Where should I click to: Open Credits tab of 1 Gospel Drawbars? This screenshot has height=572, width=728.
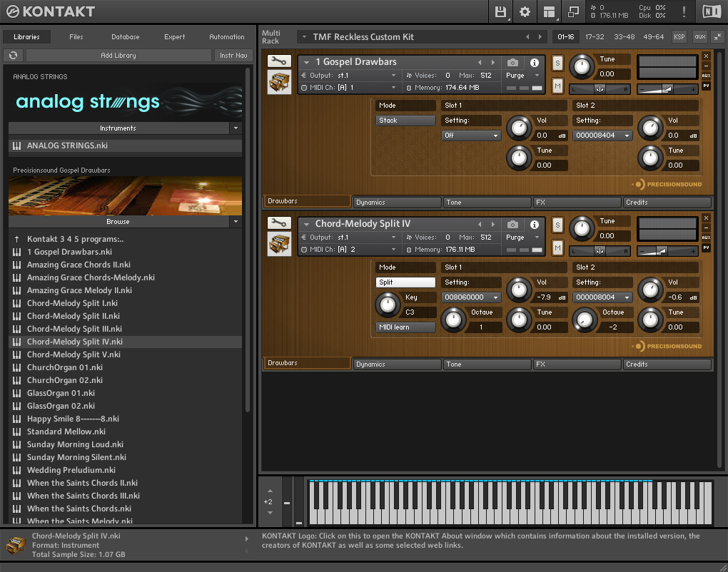(x=667, y=203)
